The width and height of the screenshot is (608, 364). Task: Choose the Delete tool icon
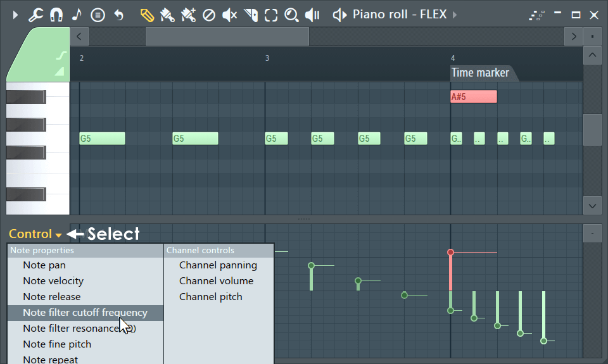click(x=209, y=15)
